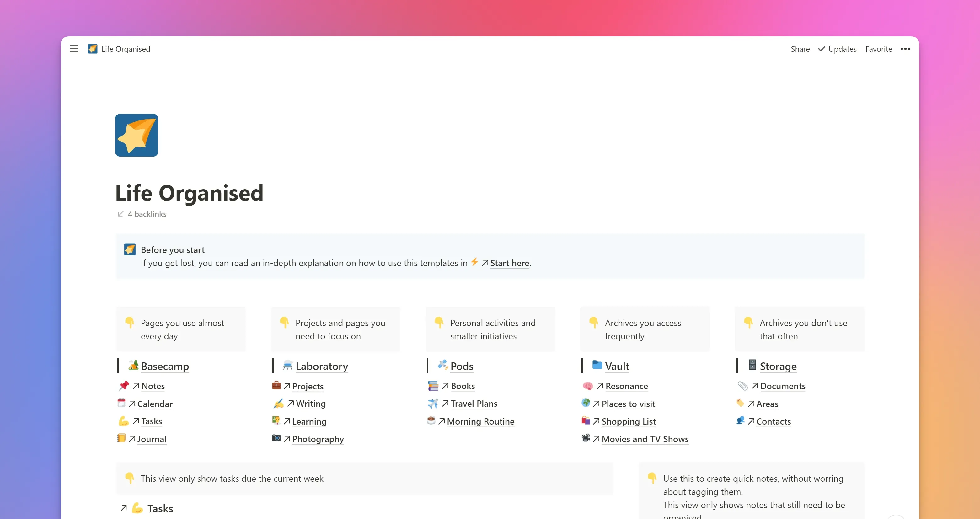
Task: Click the Life Organised breadcrumb title
Action: point(126,49)
